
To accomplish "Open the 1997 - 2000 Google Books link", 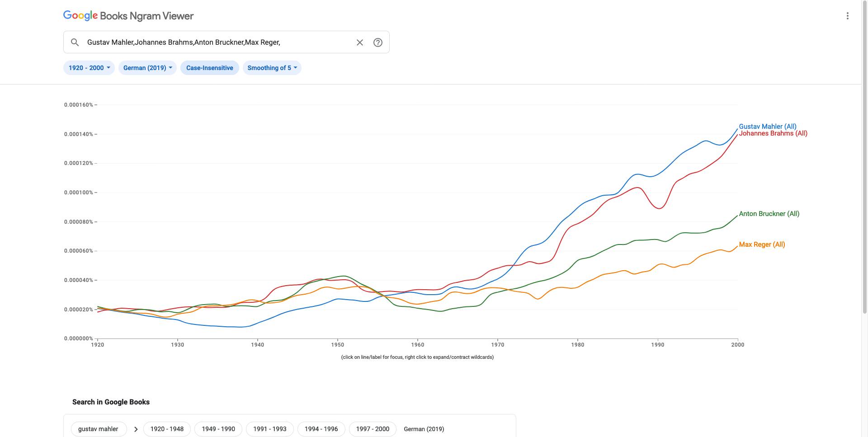I will pos(373,429).
